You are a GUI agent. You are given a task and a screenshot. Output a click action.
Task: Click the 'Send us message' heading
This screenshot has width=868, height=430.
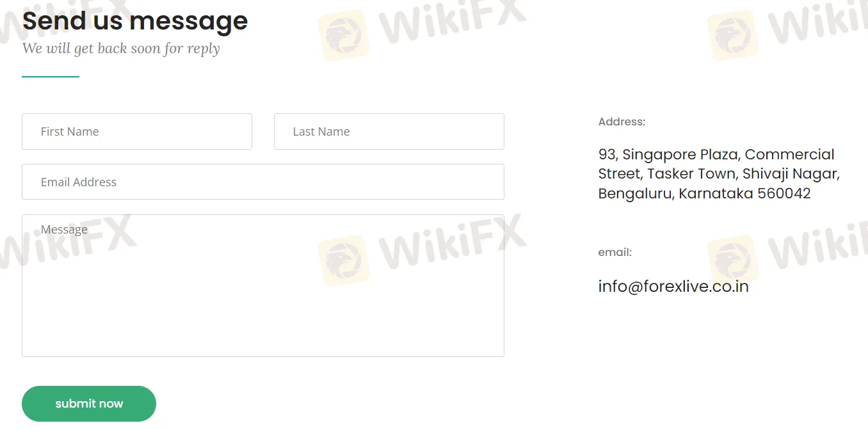[x=135, y=21]
